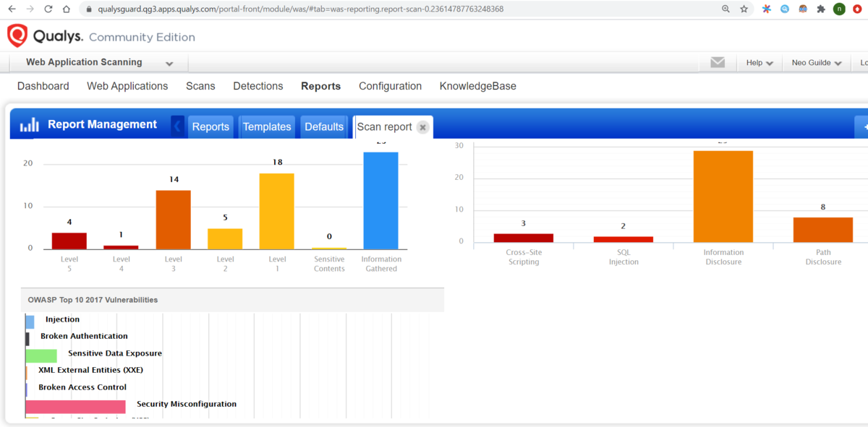Click the Injection OWASP bar
Viewport: 868px width, 427px height.
(30, 322)
